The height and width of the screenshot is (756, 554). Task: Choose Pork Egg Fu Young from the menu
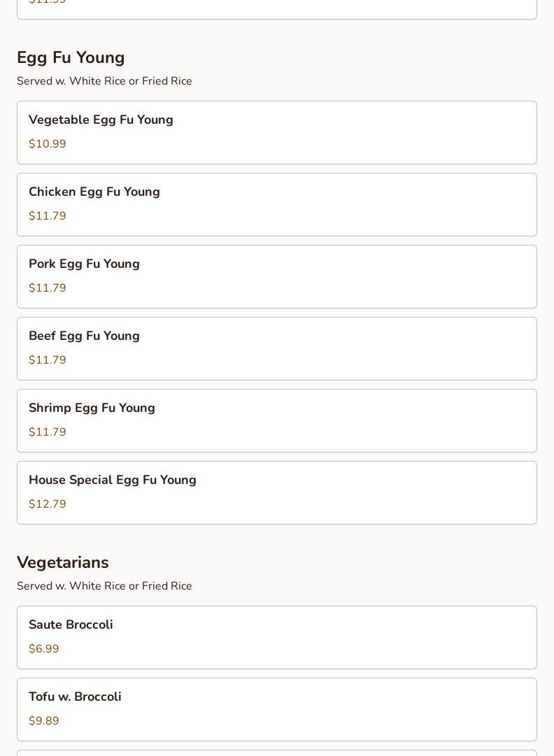(276, 276)
